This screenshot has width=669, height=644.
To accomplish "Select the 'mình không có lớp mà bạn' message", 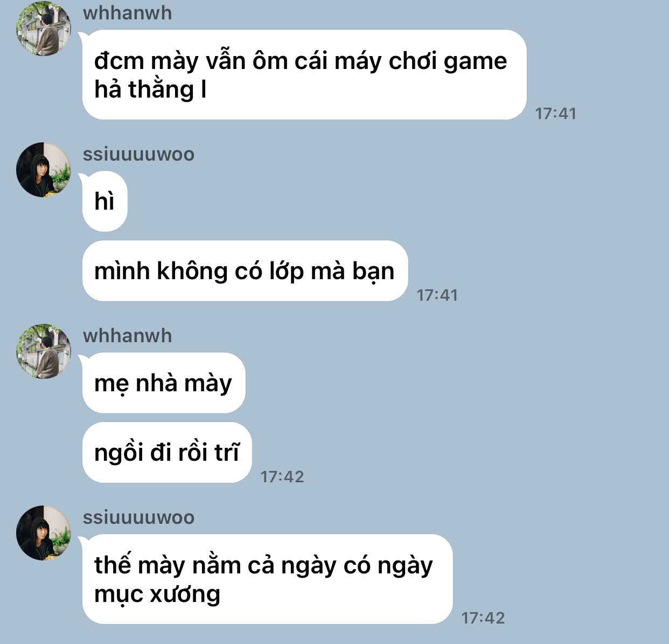I will click(245, 271).
